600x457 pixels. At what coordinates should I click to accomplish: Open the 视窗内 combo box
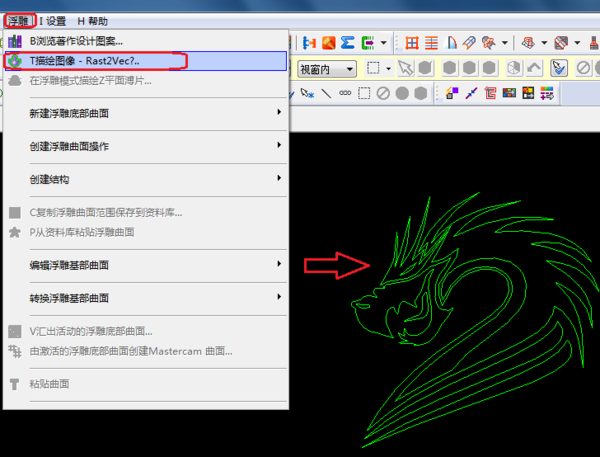click(x=326, y=69)
